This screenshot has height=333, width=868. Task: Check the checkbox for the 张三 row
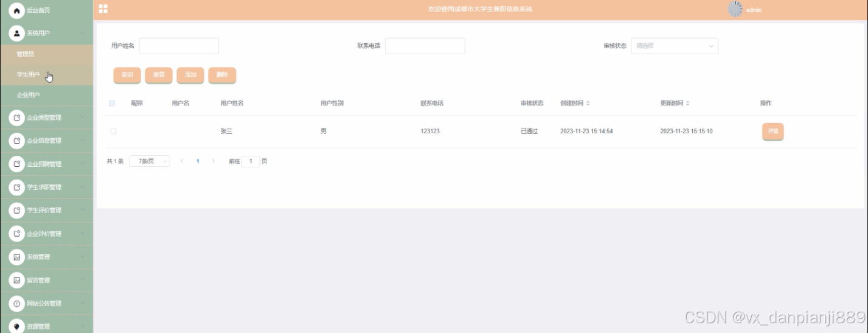[x=113, y=131]
